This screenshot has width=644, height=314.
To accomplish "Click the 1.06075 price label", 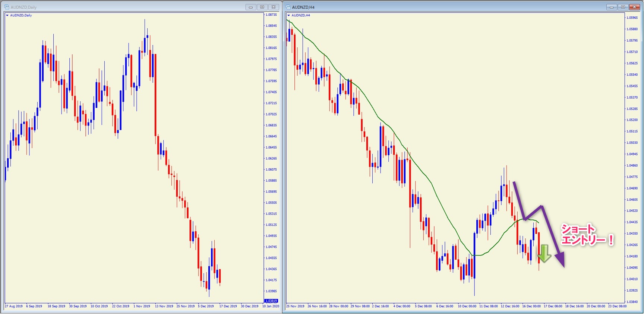I will pyautogui.click(x=271, y=169).
